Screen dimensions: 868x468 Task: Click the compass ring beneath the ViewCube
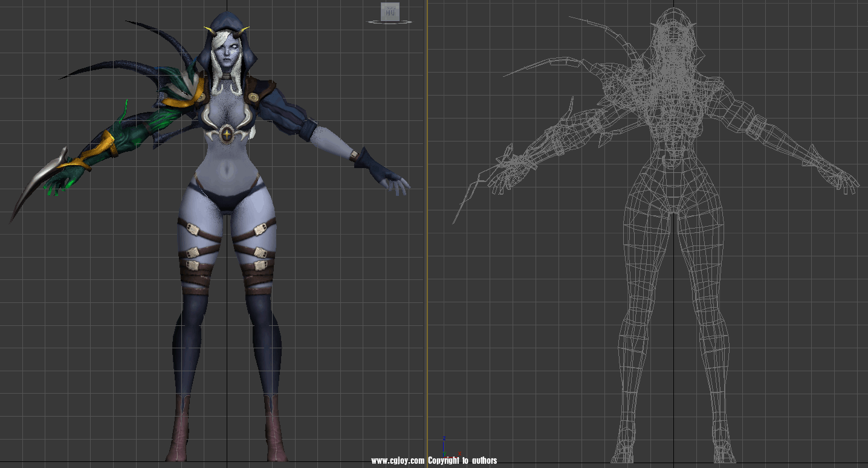[390, 23]
